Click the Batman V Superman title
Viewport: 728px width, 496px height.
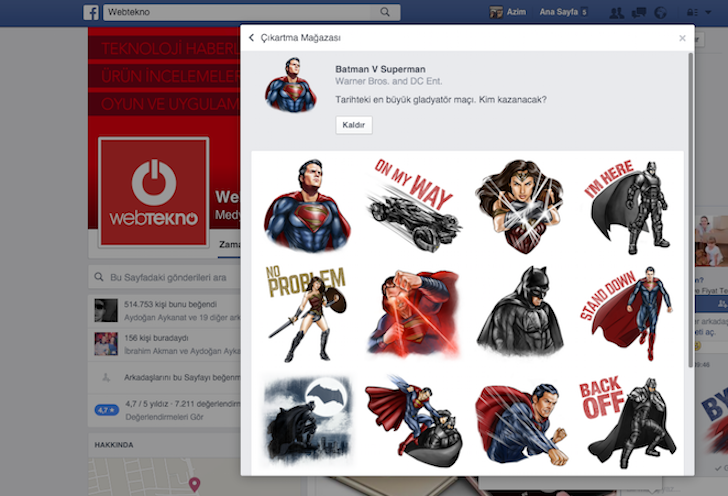pos(380,69)
